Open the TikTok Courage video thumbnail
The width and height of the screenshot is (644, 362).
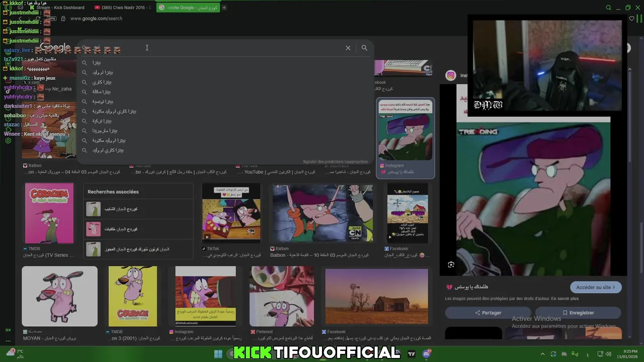(231, 212)
